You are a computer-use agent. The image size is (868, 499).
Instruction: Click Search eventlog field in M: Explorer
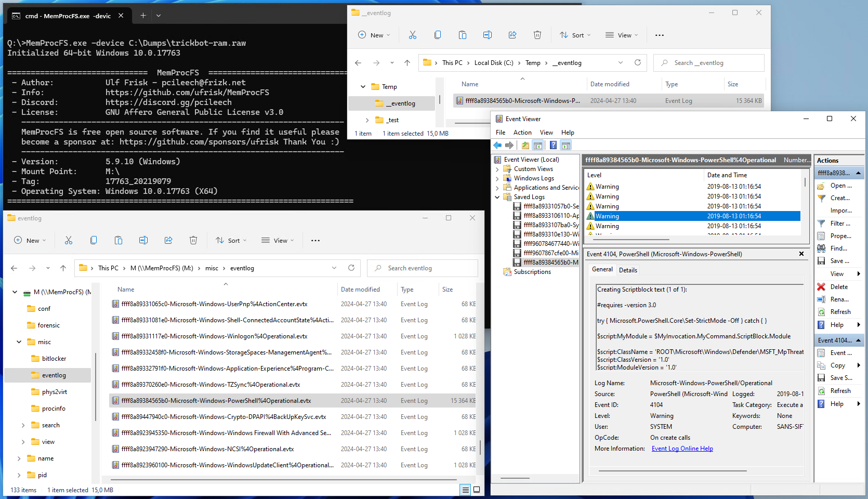pos(423,268)
